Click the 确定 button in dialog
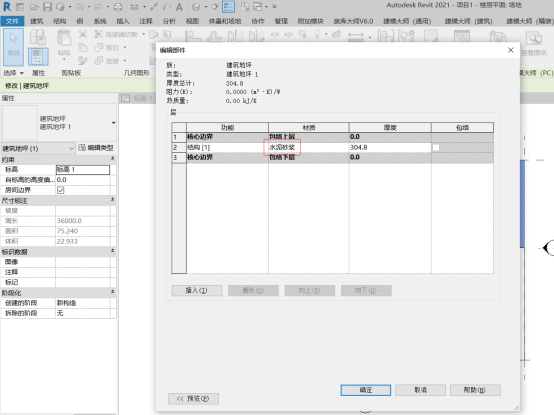 pos(366,390)
